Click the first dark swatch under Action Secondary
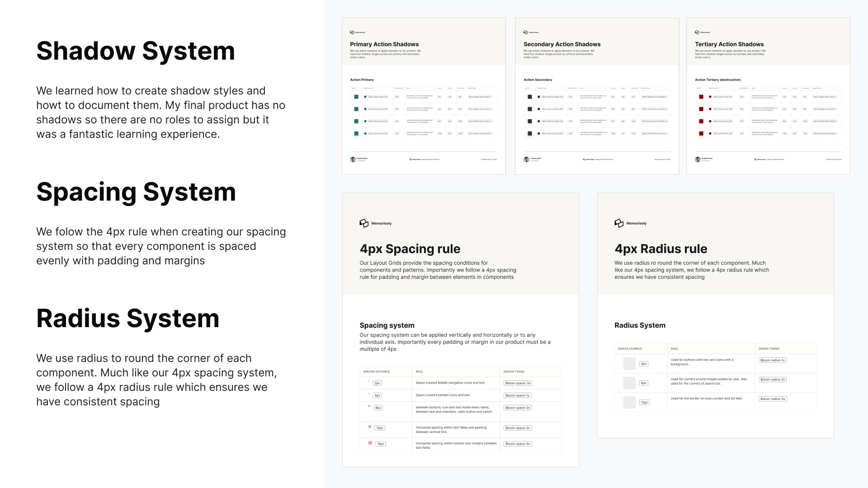The height and width of the screenshot is (488, 868). 529,97
